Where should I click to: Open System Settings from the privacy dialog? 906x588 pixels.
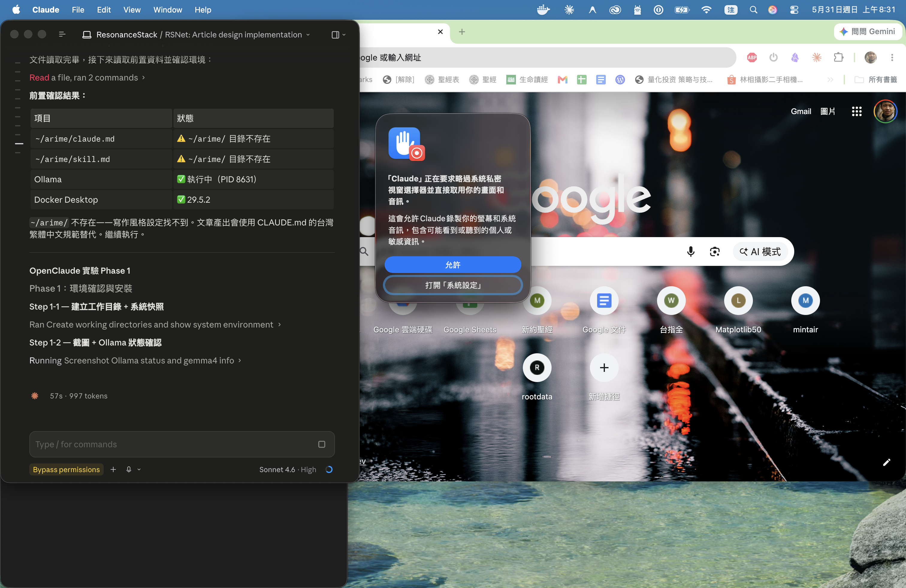click(453, 285)
